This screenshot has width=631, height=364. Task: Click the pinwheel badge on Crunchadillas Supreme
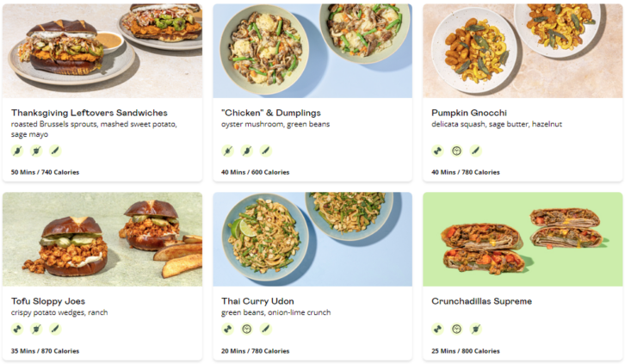[x=437, y=329]
